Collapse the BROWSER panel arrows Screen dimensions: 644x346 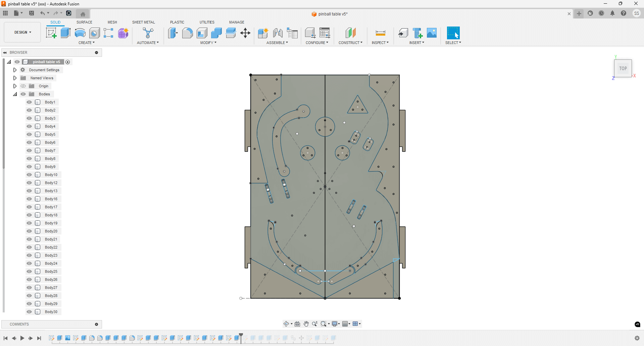pos(5,52)
